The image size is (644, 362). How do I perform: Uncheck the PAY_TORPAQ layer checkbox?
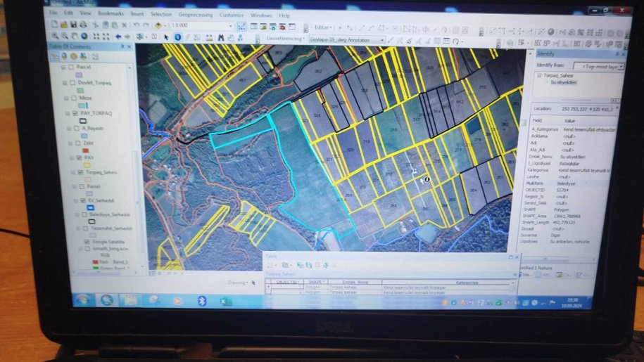[x=75, y=113]
